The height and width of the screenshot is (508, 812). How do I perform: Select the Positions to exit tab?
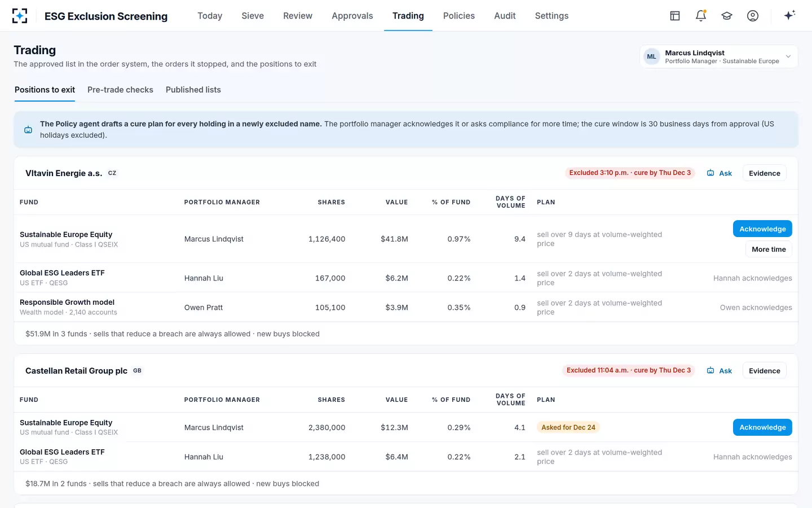(45, 90)
